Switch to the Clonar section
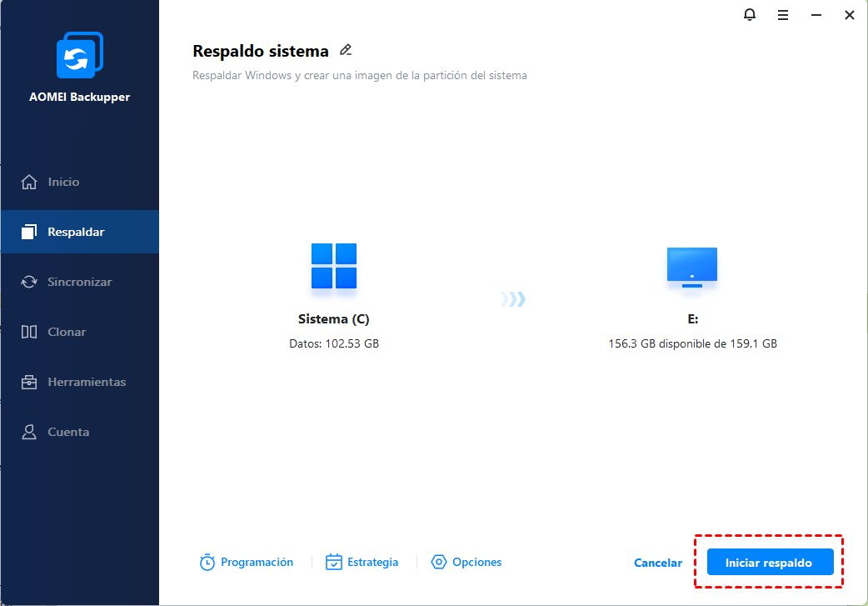 tap(67, 332)
